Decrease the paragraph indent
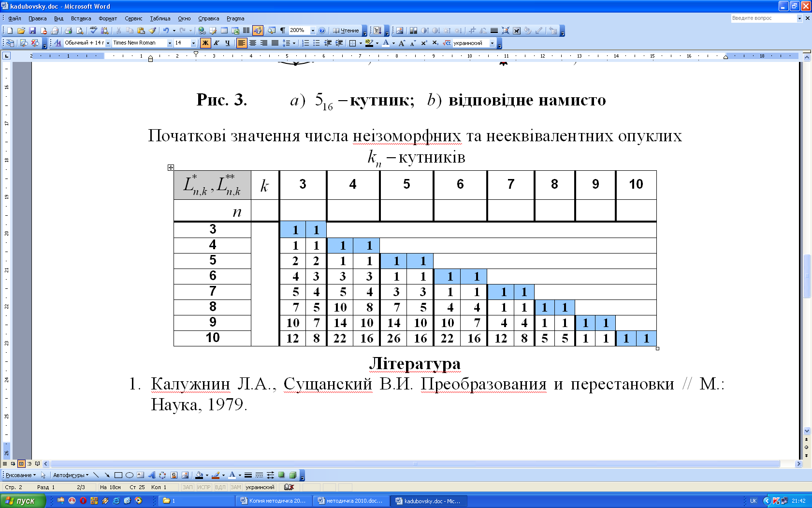This screenshot has height=508, width=812. pyautogui.click(x=328, y=43)
